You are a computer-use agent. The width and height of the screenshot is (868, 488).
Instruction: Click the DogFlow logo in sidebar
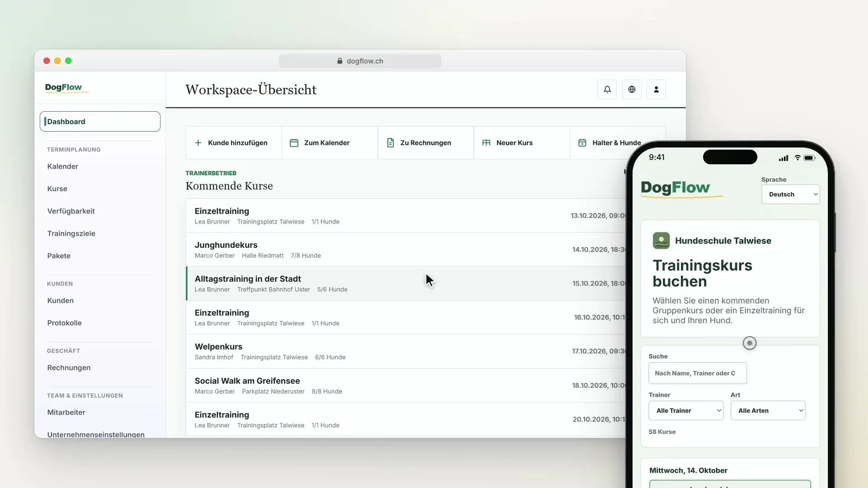[x=66, y=88]
